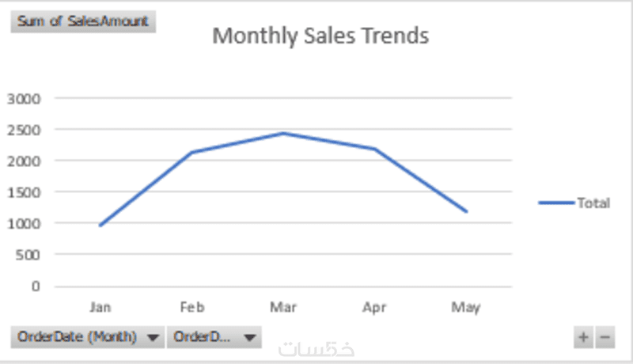This screenshot has width=633, height=364.
Task: Click the 3000 value axis label
Action: [24, 99]
